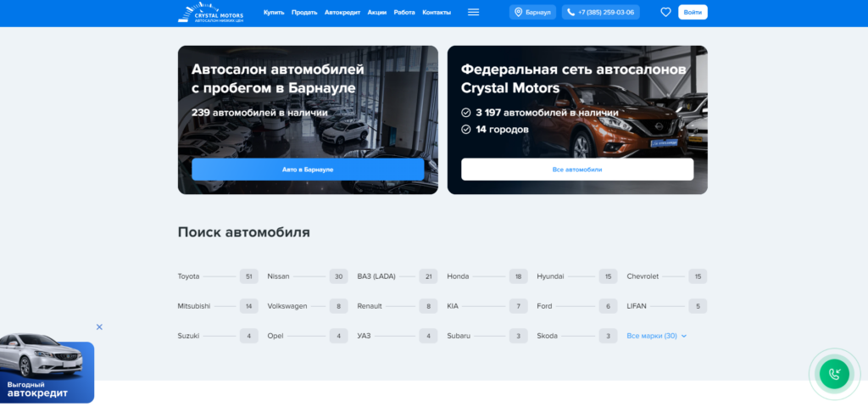Viewport: 868px width, 407px height.
Task: Select the Toyota brand link
Action: click(189, 276)
